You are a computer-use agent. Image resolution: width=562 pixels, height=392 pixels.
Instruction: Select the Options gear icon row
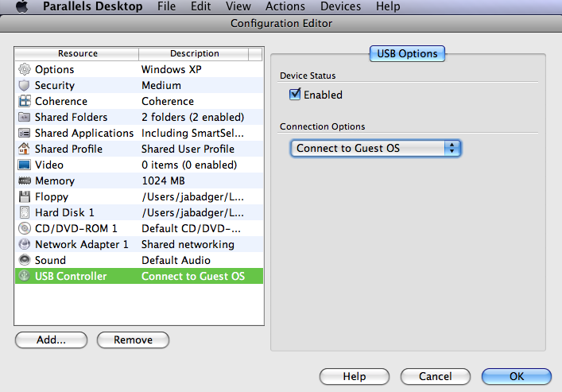(139, 69)
